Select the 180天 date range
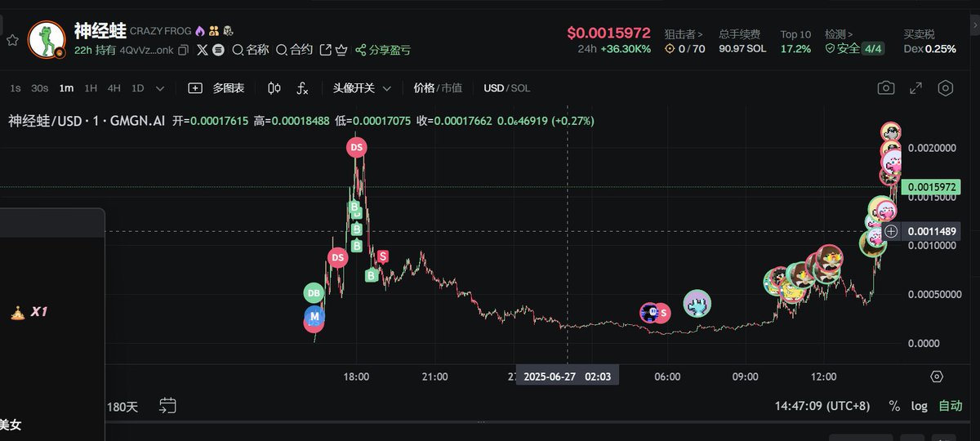This screenshot has height=441, width=980. (122, 406)
